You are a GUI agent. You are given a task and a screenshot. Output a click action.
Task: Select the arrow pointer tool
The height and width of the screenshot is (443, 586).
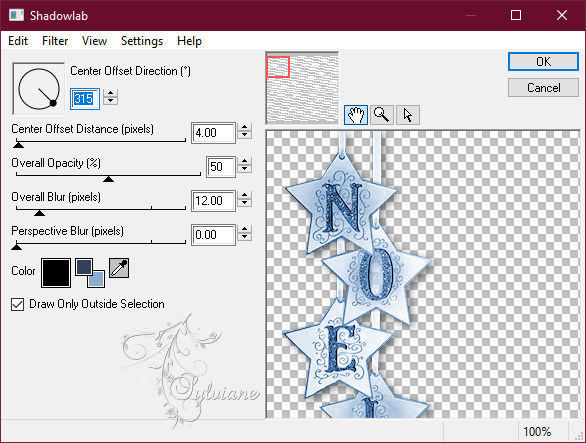[408, 115]
